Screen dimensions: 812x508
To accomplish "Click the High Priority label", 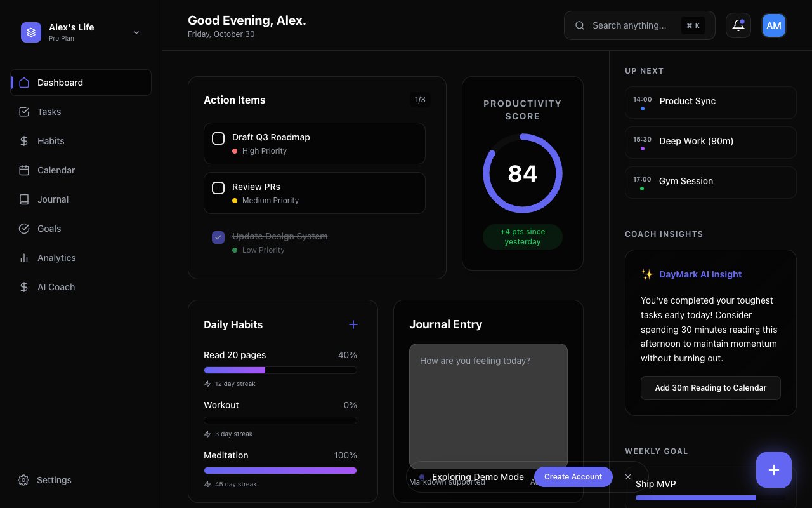I will pos(265,151).
